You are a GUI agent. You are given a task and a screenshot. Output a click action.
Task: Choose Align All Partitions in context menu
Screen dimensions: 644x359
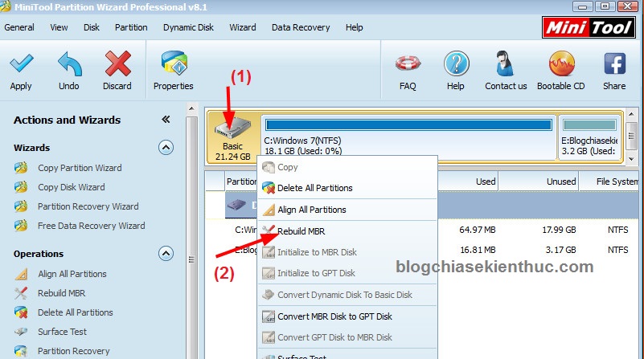(x=347, y=210)
